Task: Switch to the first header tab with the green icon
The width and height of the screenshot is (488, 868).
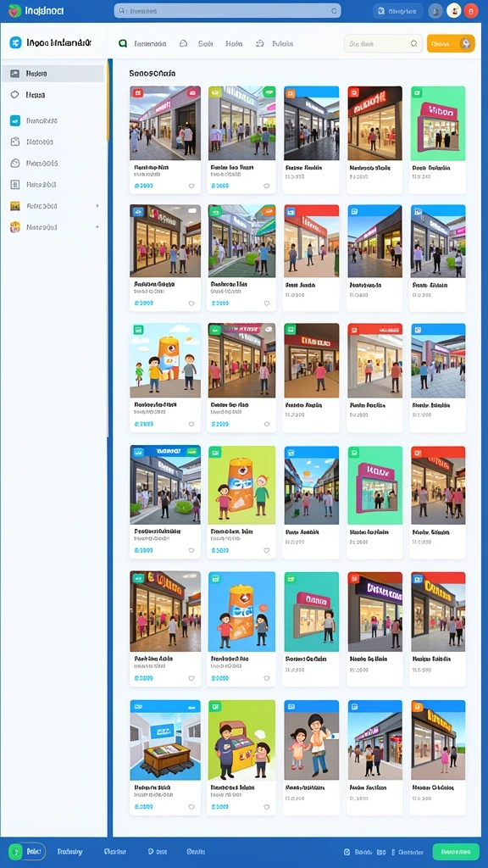Action: coord(142,43)
